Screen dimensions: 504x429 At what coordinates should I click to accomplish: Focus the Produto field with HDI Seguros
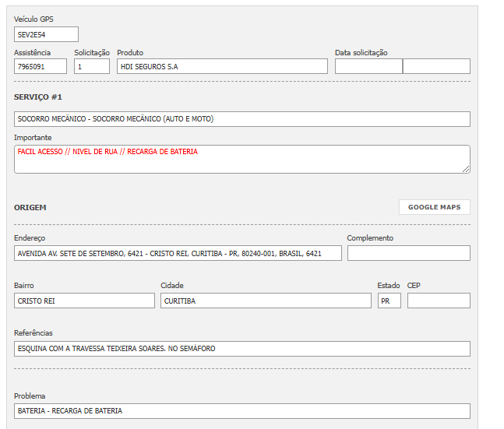point(222,66)
